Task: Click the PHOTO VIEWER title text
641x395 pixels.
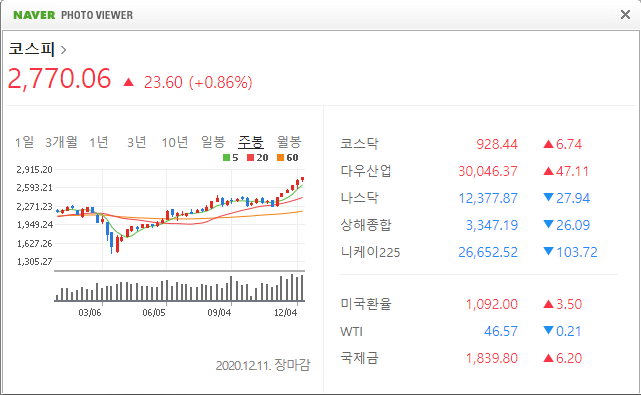Action: pyautogui.click(x=97, y=15)
